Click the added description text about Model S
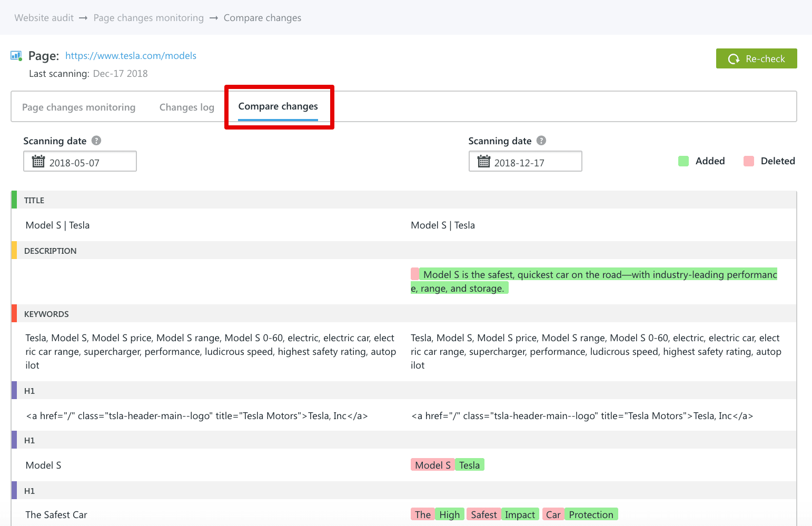This screenshot has width=812, height=526. (594, 281)
